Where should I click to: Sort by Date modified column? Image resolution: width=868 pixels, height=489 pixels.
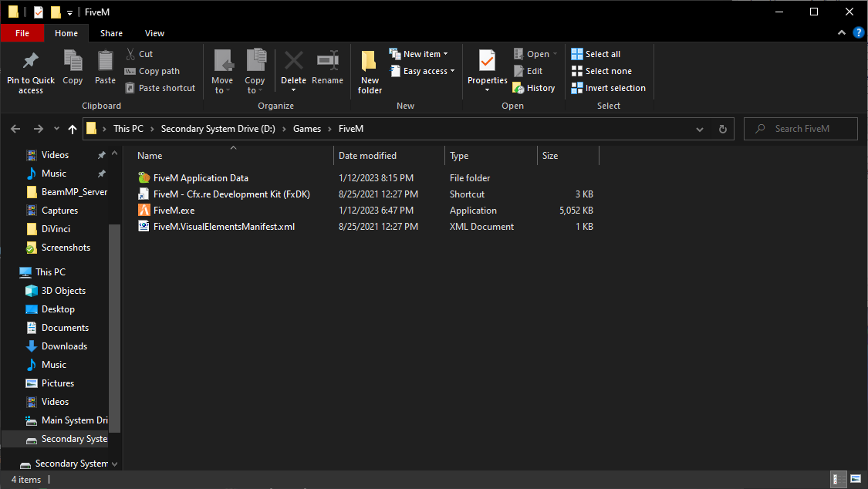click(389, 156)
